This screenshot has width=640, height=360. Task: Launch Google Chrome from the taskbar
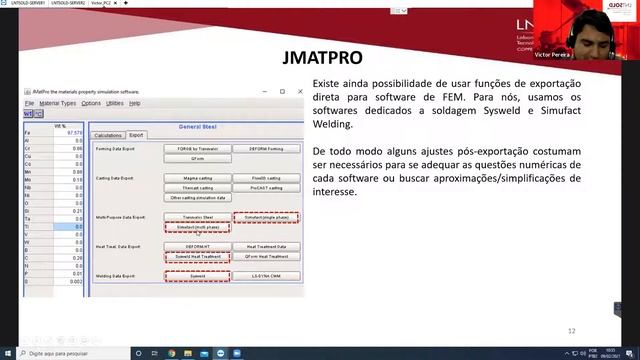[x=171, y=353]
